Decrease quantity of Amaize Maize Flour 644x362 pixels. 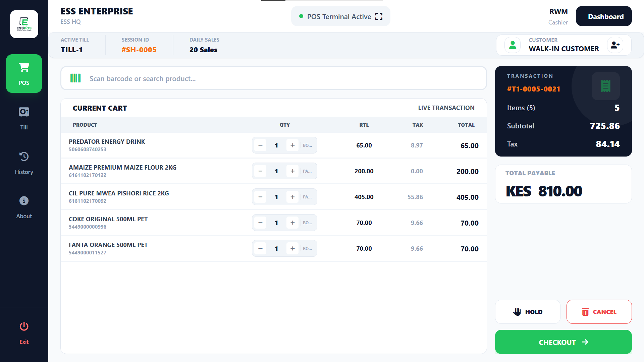260,171
